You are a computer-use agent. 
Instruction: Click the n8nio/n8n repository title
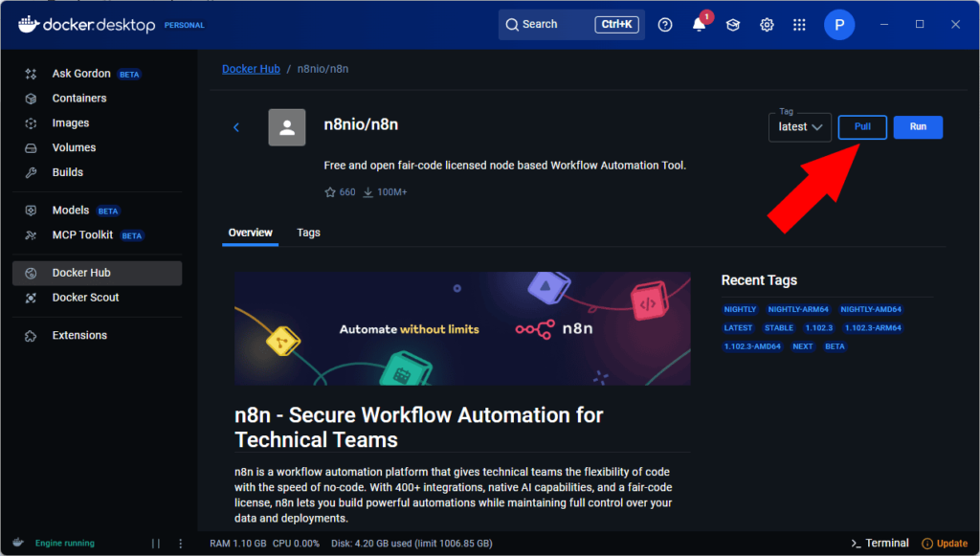coord(361,124)
